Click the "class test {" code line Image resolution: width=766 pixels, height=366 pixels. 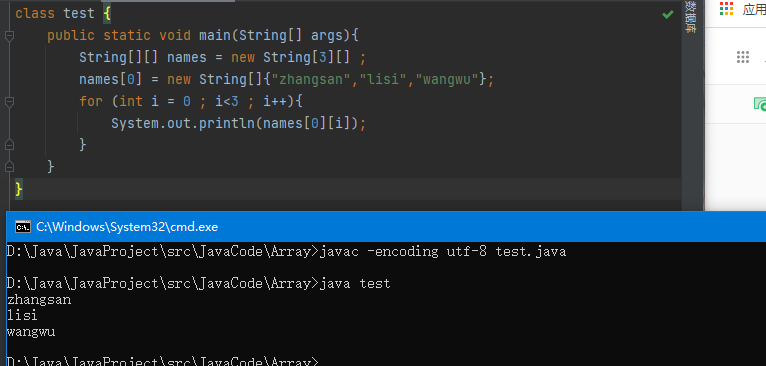[64, 14]
